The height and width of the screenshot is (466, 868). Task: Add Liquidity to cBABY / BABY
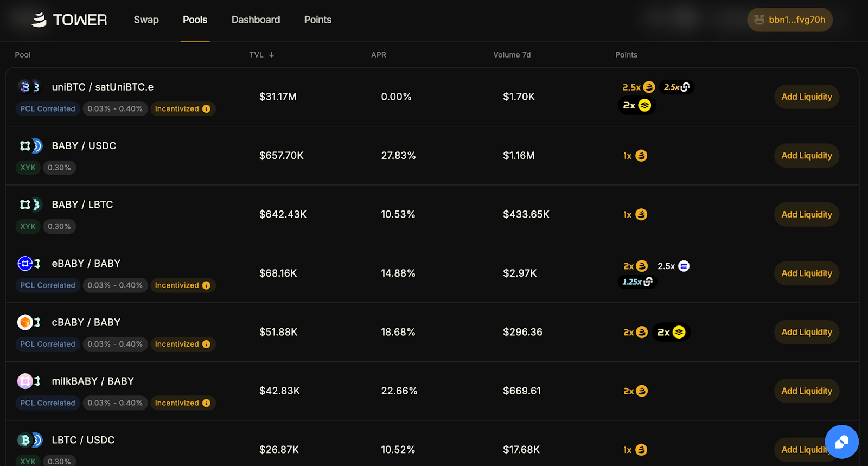click(807, 332)
